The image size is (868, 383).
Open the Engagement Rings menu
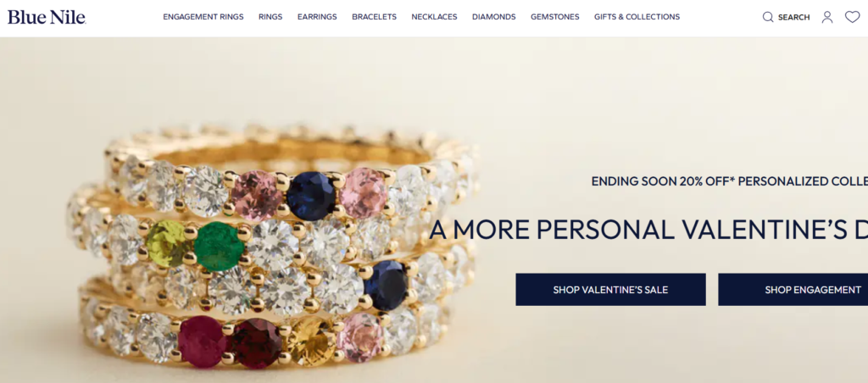point(203,17)
